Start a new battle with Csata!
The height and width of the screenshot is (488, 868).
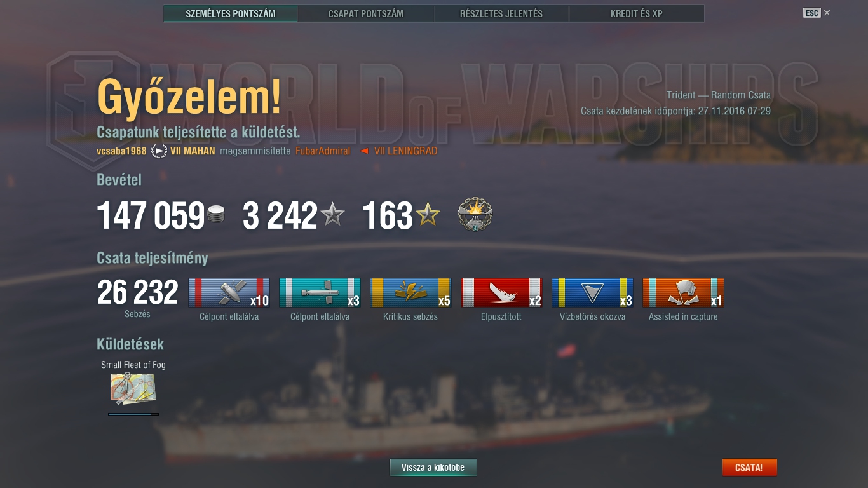point(749,468)
